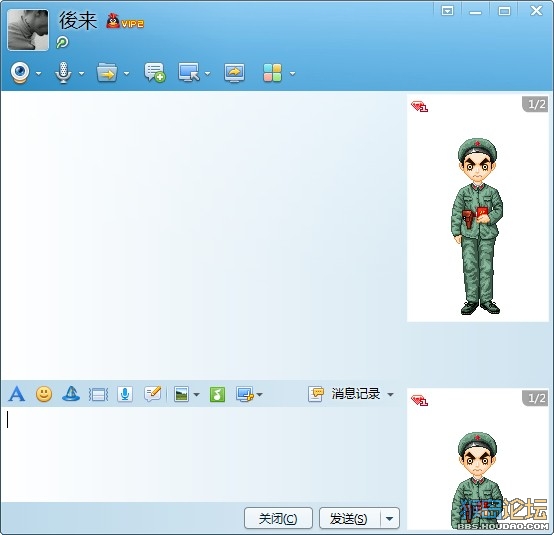Open webcam options dropdown arrow

tap(39, 74)
